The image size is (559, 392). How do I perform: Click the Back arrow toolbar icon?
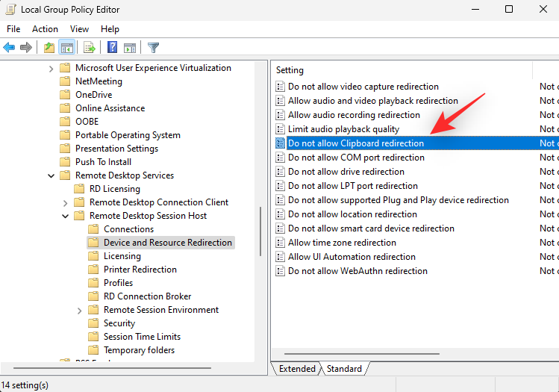[x=9, y=47]
